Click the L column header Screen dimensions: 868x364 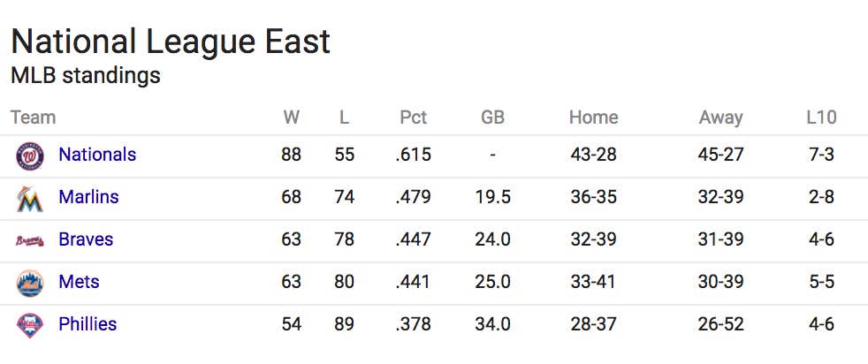point(345,118)
